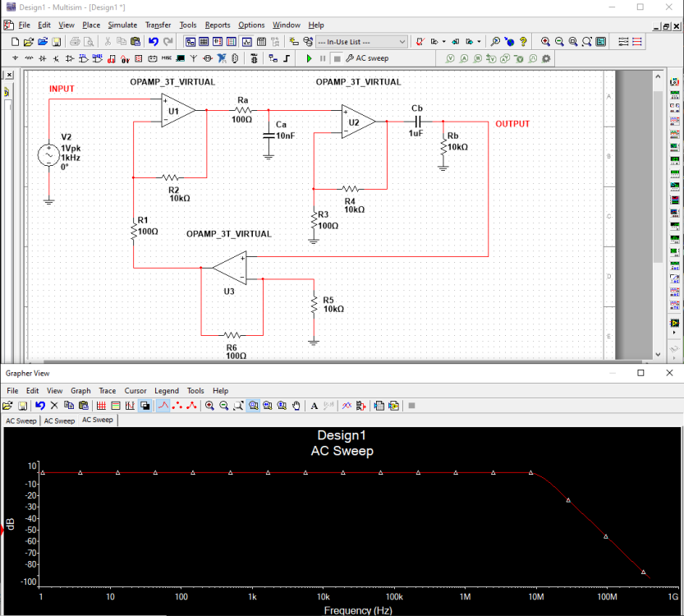
Task: Open the simulation settings gear icon
Action: 546,58
